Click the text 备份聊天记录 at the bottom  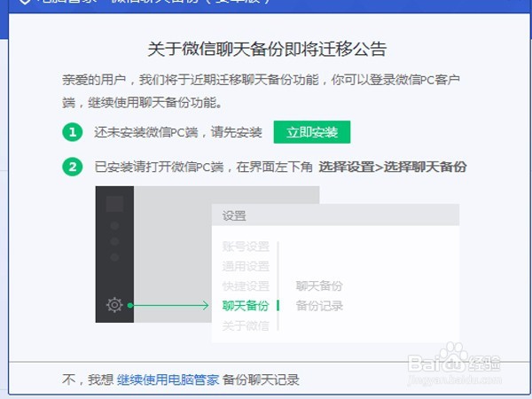261,379
